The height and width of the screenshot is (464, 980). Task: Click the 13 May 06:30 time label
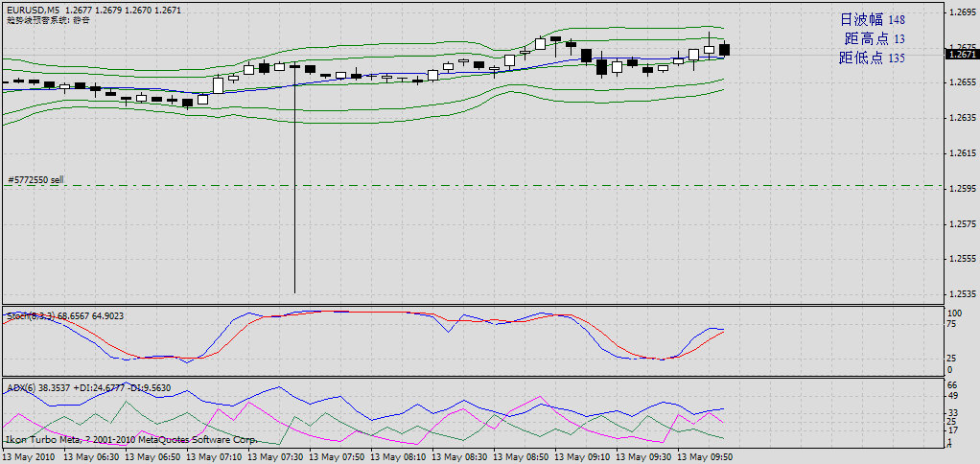click(x=90, y=457)
